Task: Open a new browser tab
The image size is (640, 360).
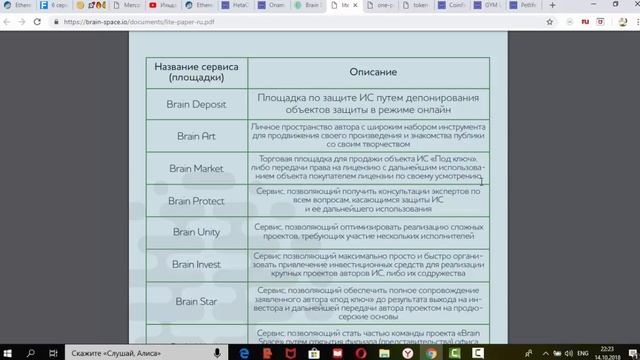Action: pyautogui.click(x=552, y=5)
